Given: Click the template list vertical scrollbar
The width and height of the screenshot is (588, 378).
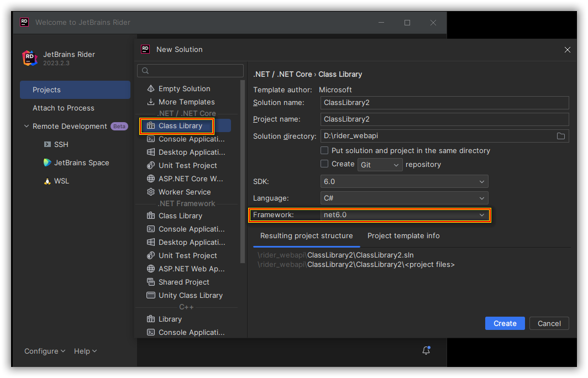Looking at the screenshot, I should coord(242,171).
